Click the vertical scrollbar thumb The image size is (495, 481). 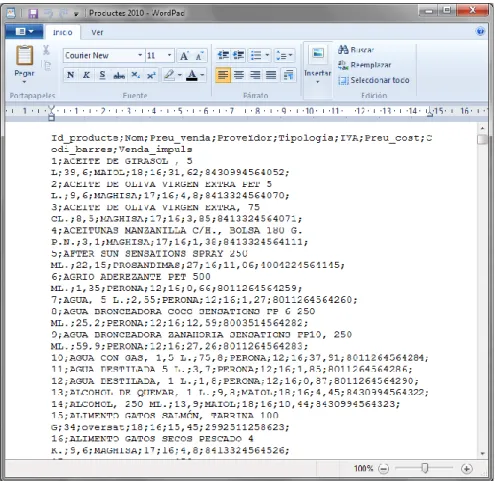(482, 139)
